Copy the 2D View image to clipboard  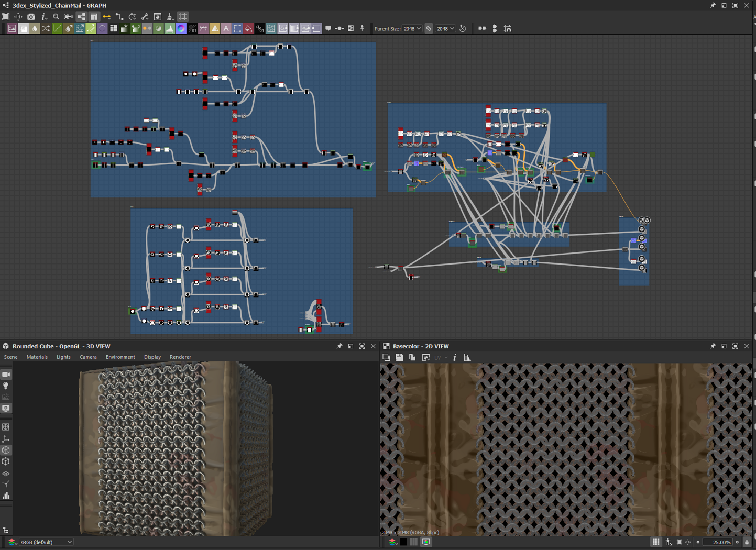coord(412,358)
